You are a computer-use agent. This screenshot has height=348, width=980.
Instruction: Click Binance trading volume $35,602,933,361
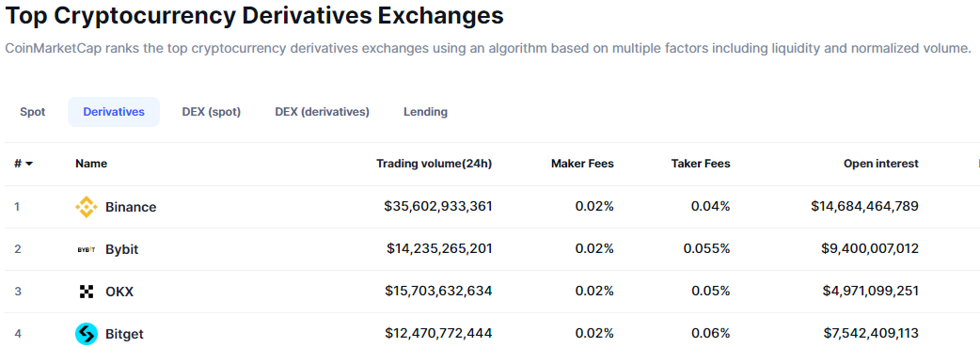tap(438, 206)
